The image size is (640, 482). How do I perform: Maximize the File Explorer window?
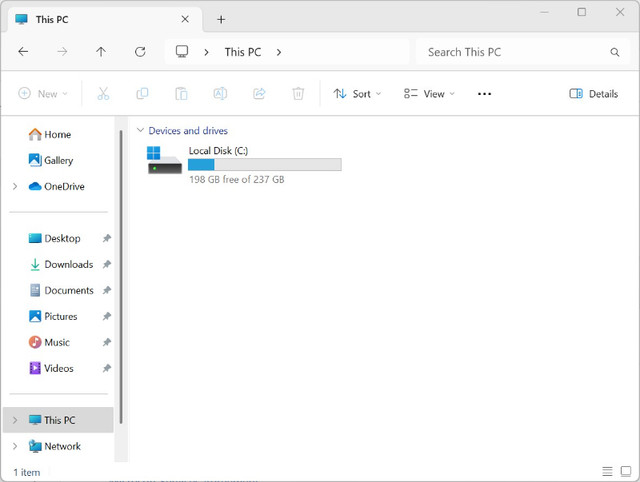(x=582, y=12)
